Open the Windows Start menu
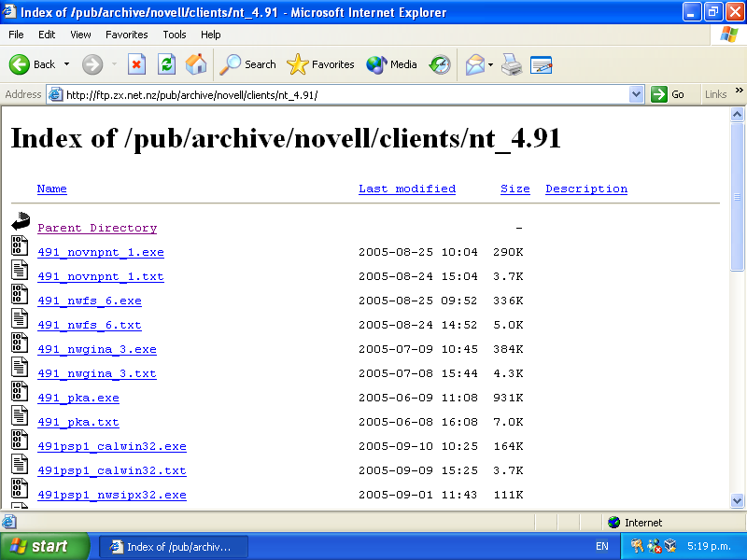The height and width of the screenshot is (560, 747). 44,546
